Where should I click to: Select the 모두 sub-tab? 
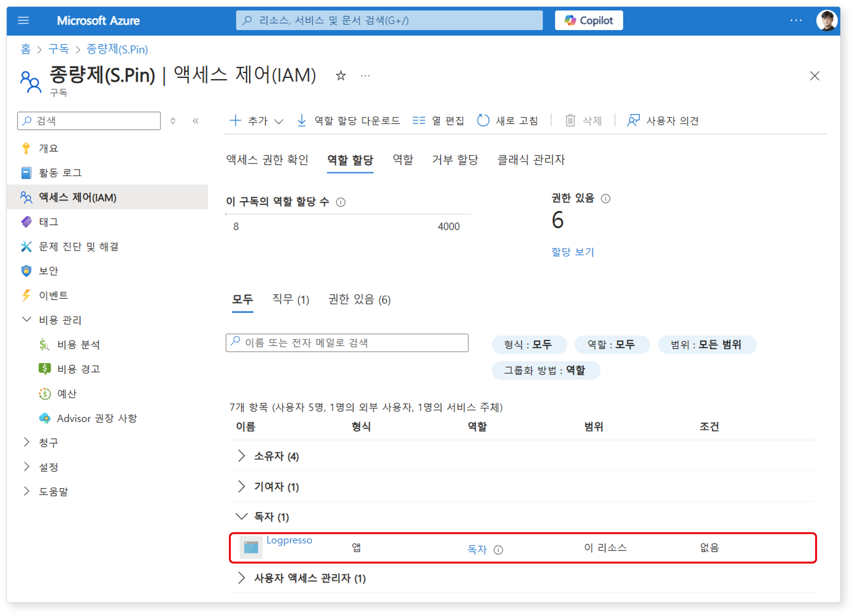[x=242, y=300]
